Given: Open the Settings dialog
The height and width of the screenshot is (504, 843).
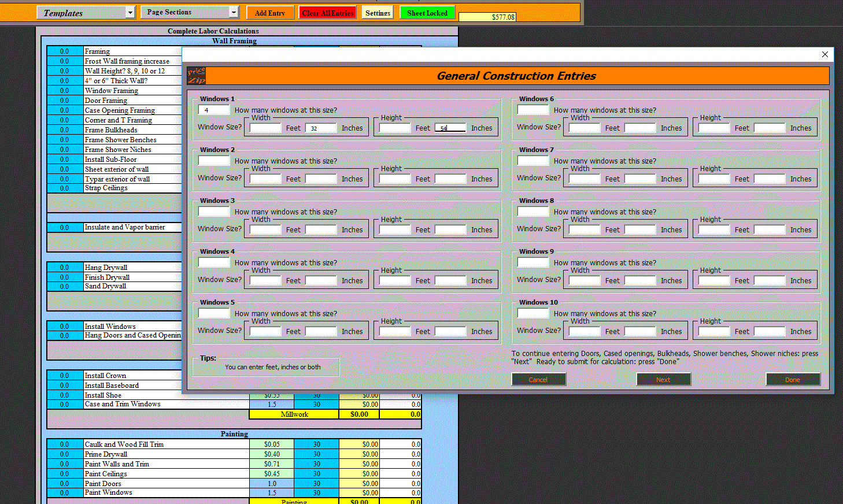Looking at the screenshot, I should (377, 12).
